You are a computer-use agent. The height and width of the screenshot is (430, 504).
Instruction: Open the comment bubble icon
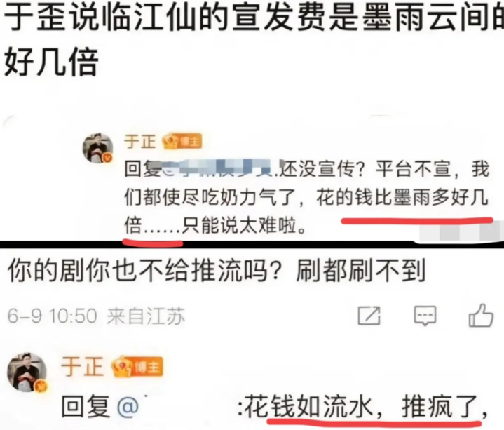pos(425,316)
